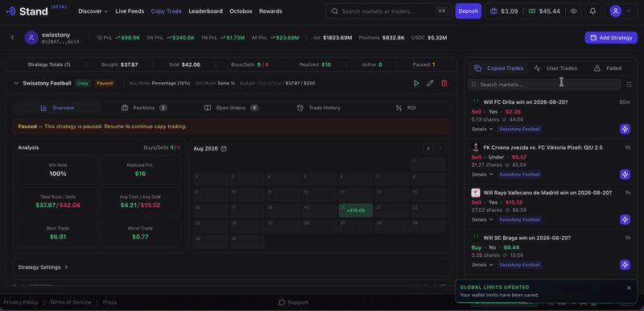644x311 pixels.
Task: Click Add Strategy button
Action: [x=611, y=38]
